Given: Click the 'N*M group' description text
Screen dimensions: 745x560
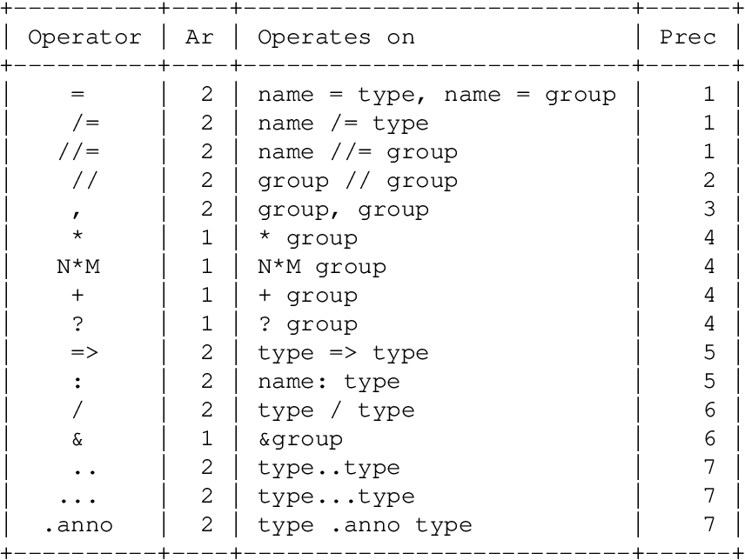Looking at the screenshot, I should (321, 266).
